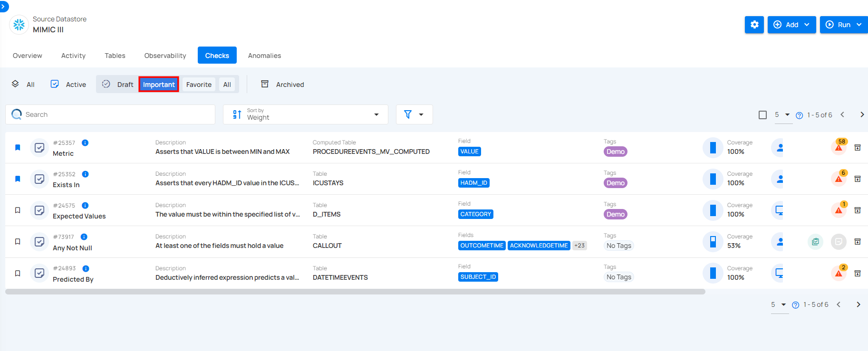Tick the select-all checkbox above the list
The image size is (868, 351).
pyautogui.click(x=763, y=115)
